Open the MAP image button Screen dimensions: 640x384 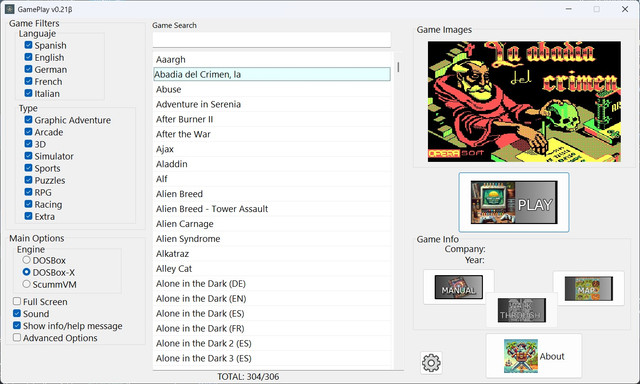point(589,289)
